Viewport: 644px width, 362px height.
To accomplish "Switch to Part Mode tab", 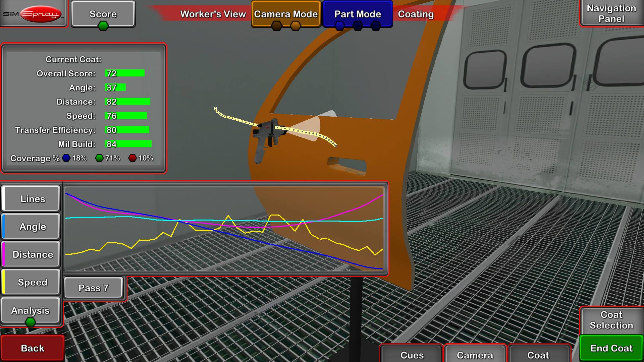I will pyautogui.click(x=358, y=14).
